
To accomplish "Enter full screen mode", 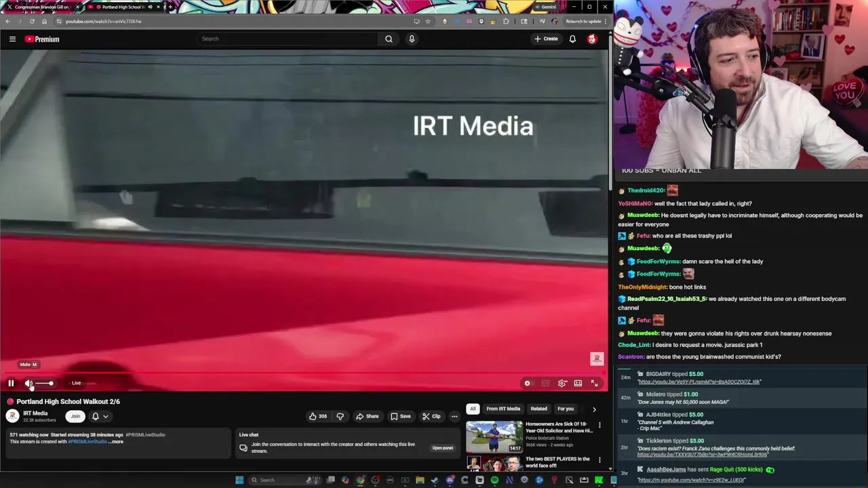I will 594,383.
